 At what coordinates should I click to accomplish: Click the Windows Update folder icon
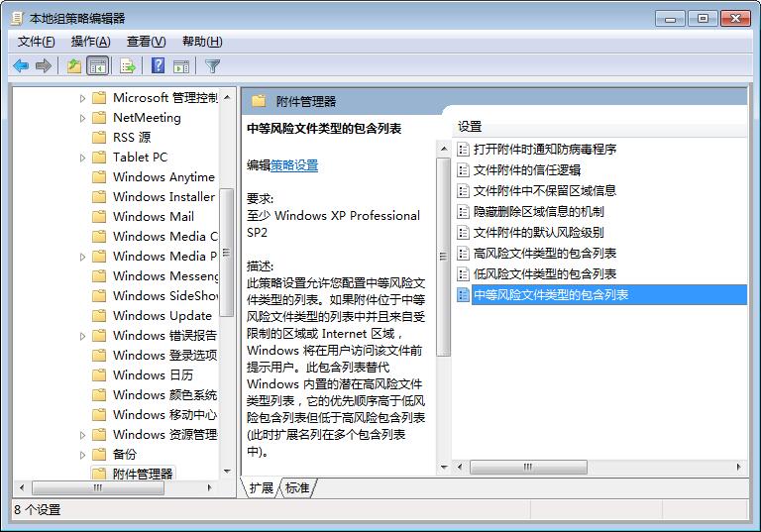point(99,315)
